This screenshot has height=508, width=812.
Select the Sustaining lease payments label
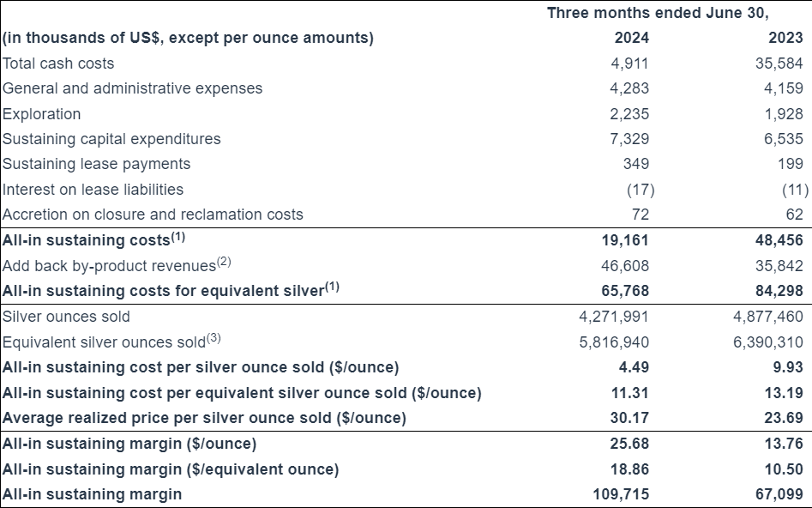[97, 164]
